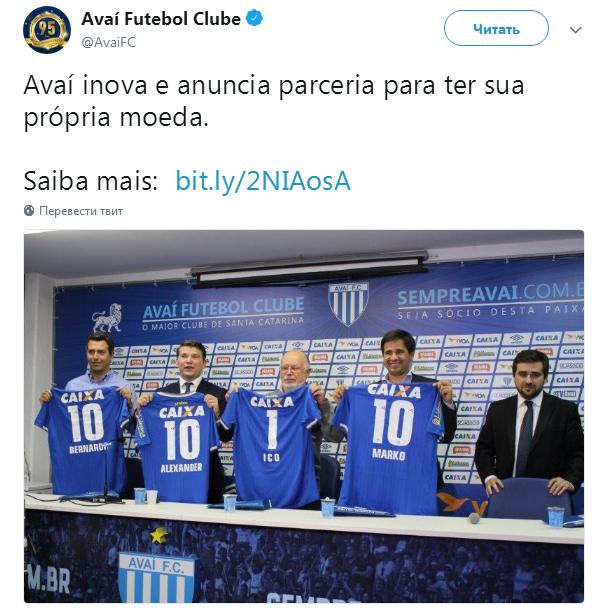The height and width of the screenshot is (608, 603).
Task: Select the BERNARDO number 10 jersey
Action: (x=84, y=440)
